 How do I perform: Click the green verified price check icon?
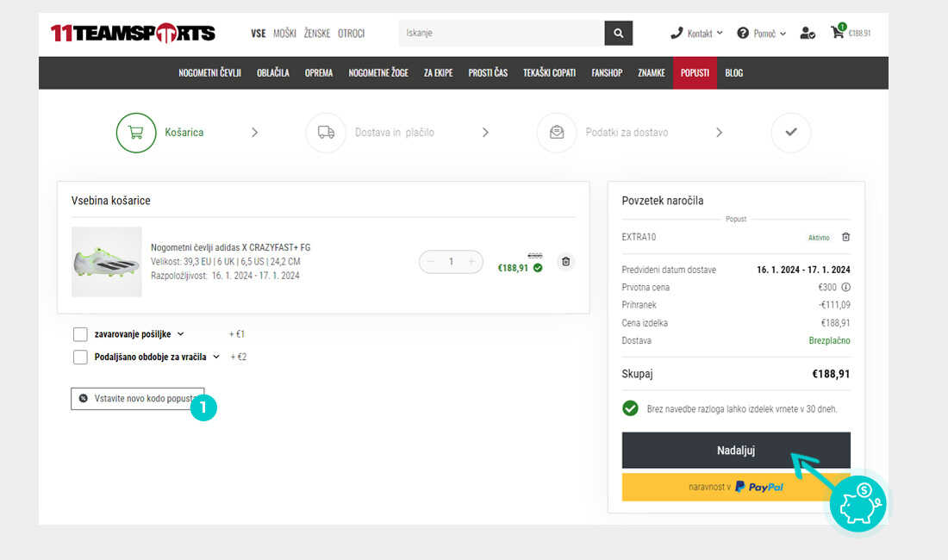tap(538, 268)
